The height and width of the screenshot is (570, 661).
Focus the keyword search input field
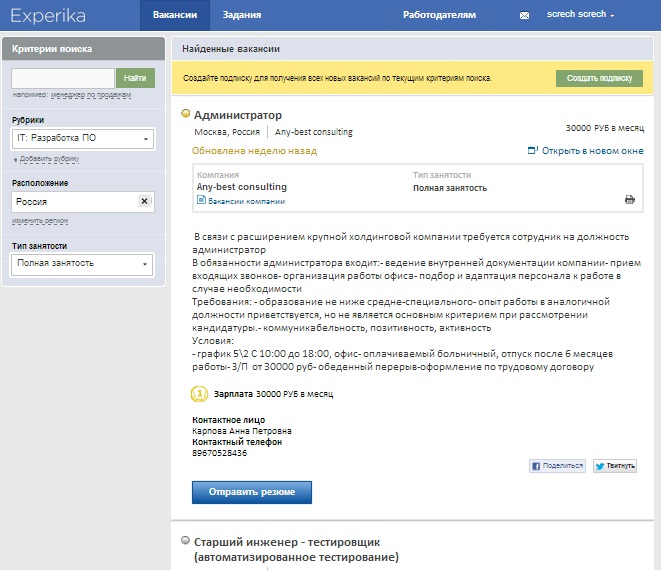point(63,78)
